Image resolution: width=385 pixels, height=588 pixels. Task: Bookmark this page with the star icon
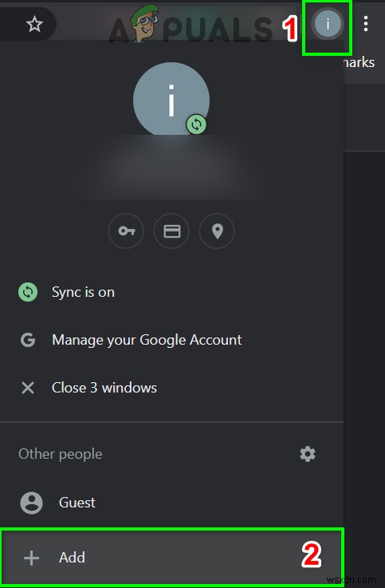tap(34, 25)
